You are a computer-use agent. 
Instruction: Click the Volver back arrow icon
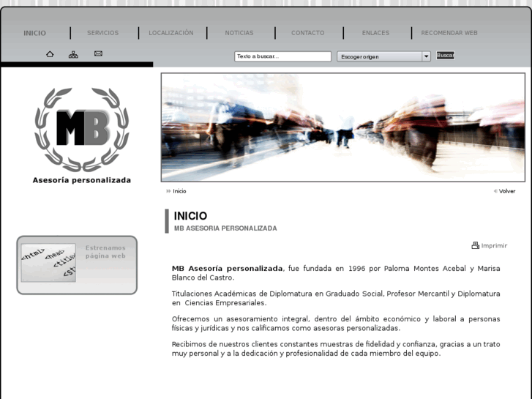[495, 191]
